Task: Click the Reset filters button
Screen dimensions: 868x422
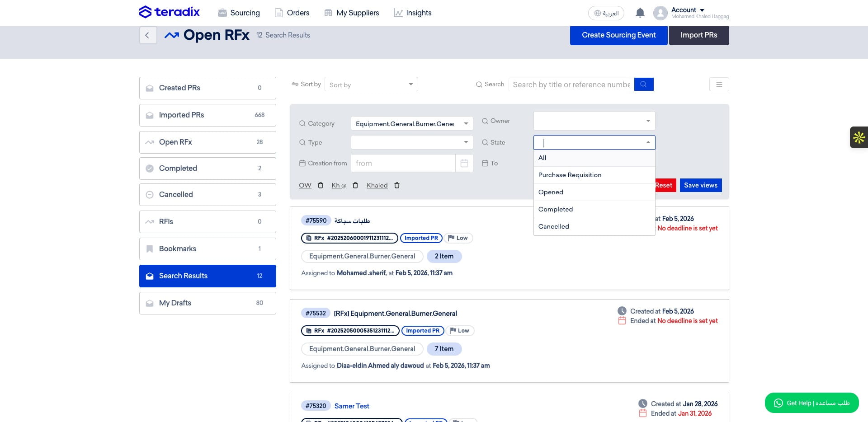Action: pos(665,185)
